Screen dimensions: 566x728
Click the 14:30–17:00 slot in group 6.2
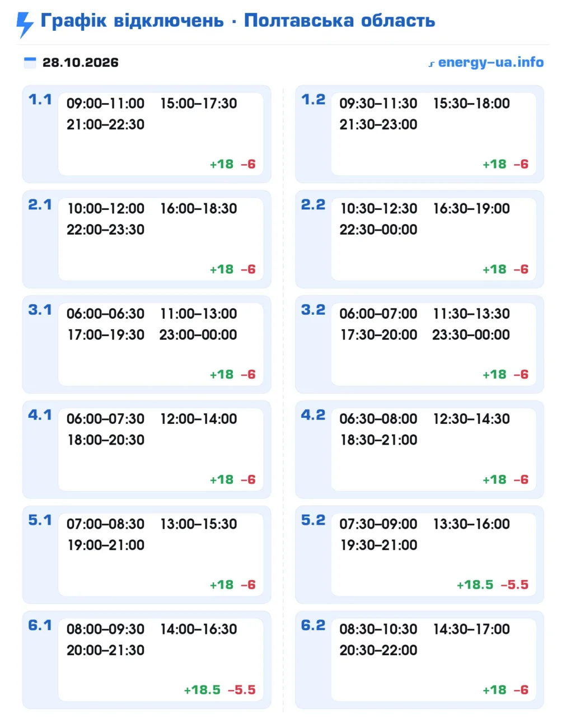[x=471, y=629]
